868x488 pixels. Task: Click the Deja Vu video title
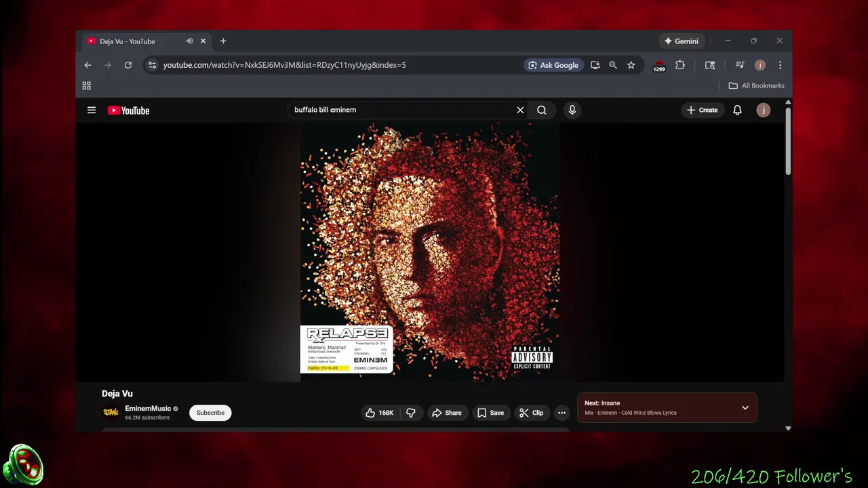[x=117, y=394]
